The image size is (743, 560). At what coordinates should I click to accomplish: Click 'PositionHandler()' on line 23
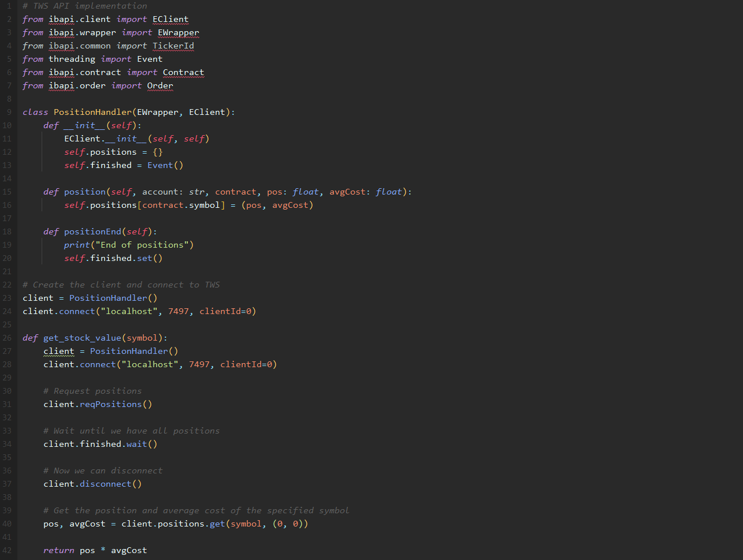(113, 298)
